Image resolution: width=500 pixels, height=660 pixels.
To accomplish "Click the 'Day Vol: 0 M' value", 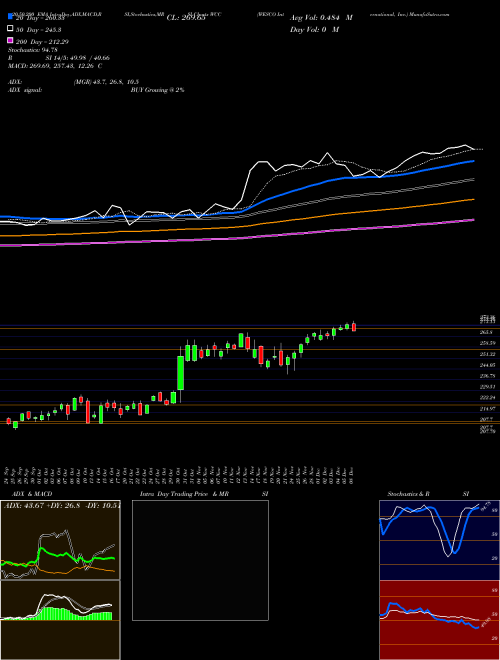I will [x=314, y=30].
